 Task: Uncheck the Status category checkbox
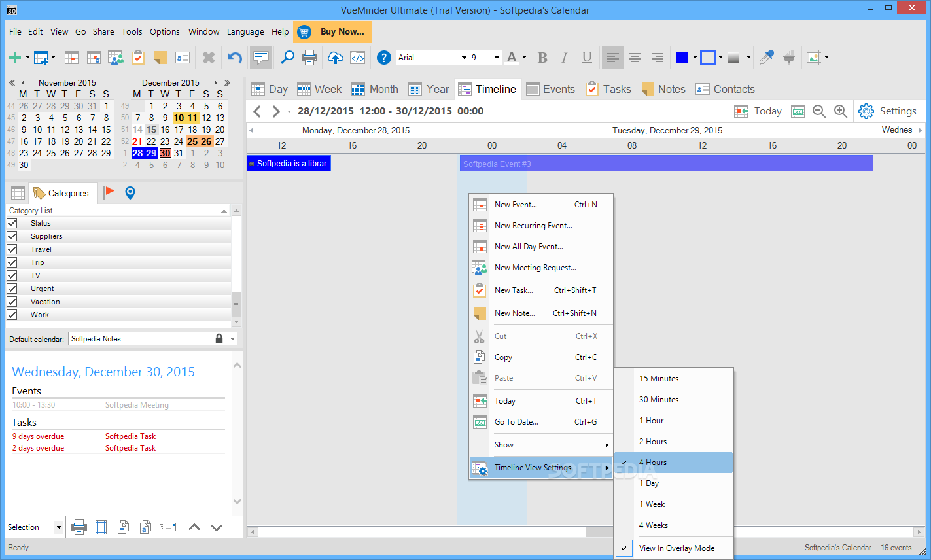[12, 223]
